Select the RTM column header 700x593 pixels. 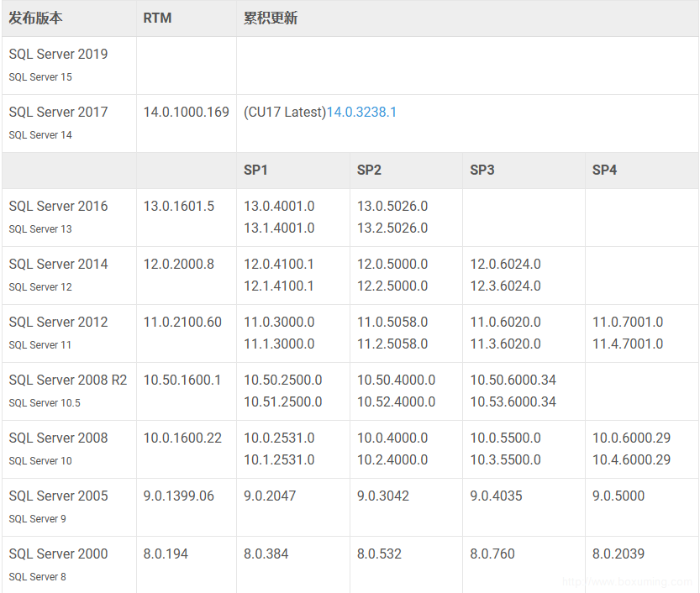coord(157,18)
